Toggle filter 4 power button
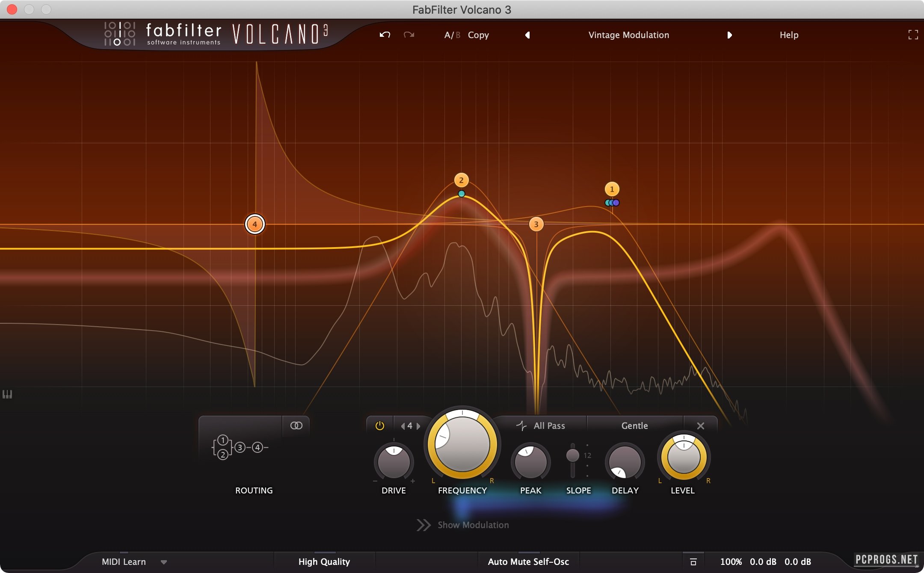 (379, 426)
